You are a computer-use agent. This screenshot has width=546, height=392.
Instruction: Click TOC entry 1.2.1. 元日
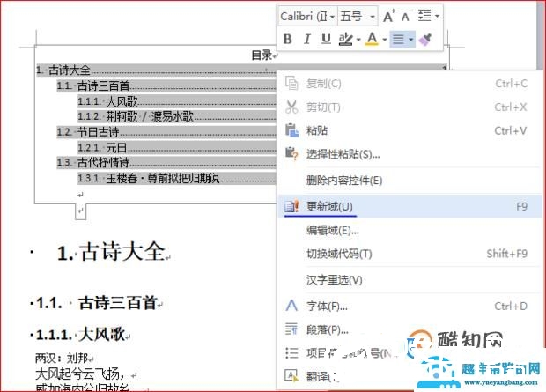[177, 148]
